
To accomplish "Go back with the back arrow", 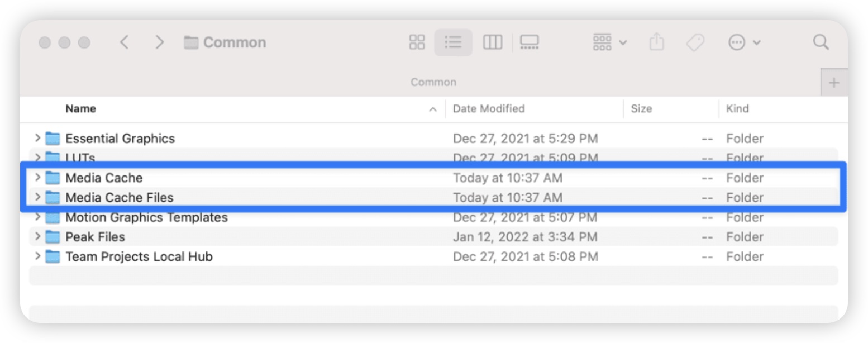I will [125, 42].
